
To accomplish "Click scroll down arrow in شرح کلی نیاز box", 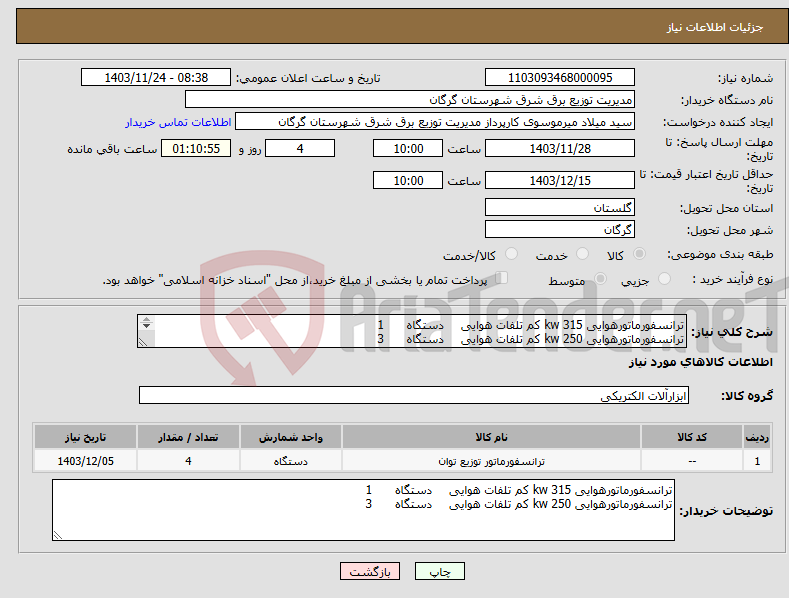I will [146, 327].
